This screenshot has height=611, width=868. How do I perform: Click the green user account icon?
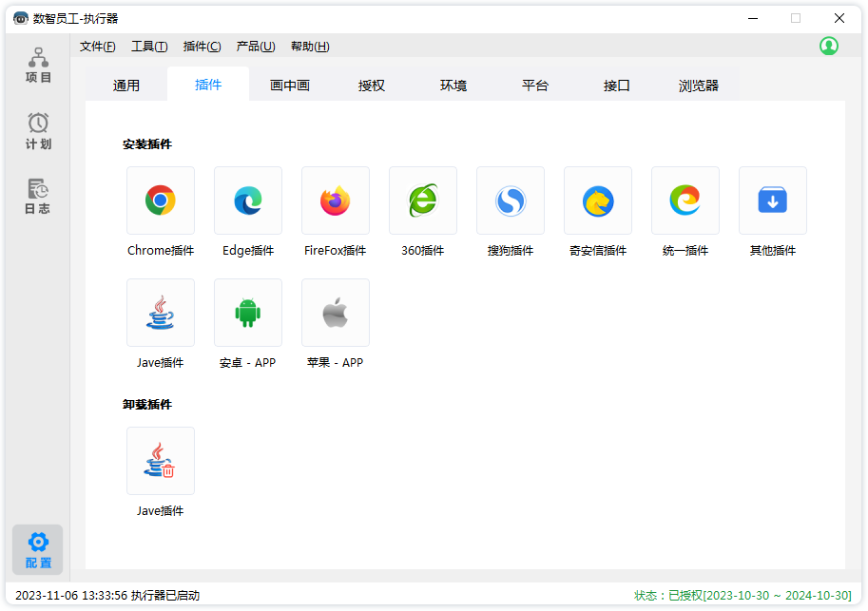pos(829,46)
